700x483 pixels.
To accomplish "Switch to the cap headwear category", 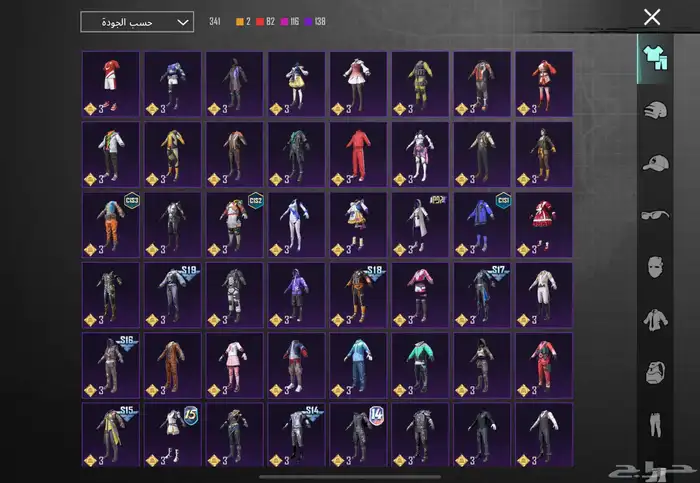I will click(652, 163).
